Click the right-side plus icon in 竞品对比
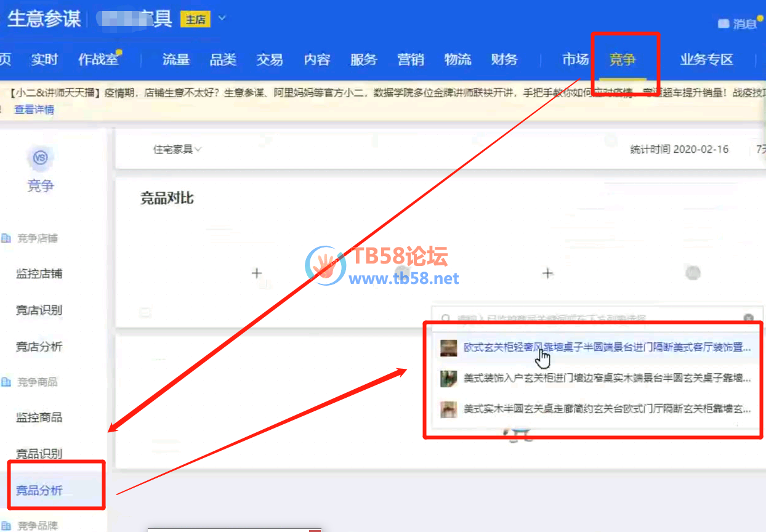The width and height of the screenshot is (766, 532). point(547,273)
